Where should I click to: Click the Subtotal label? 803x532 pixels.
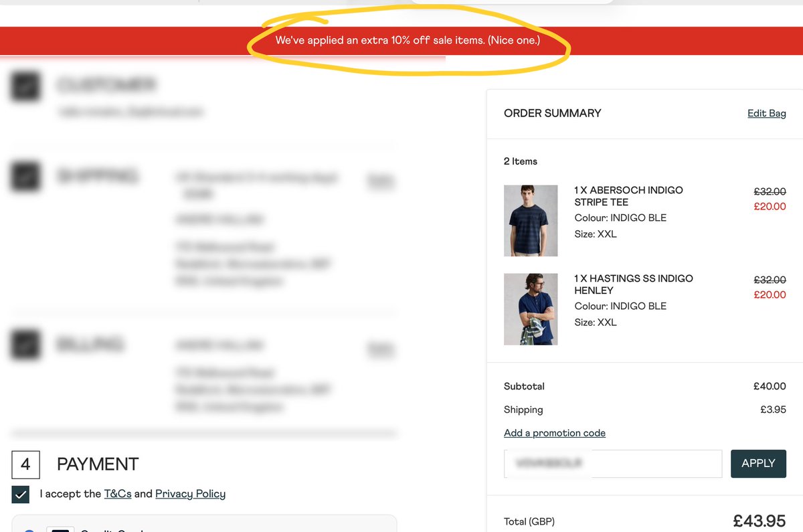coord(524,386)
